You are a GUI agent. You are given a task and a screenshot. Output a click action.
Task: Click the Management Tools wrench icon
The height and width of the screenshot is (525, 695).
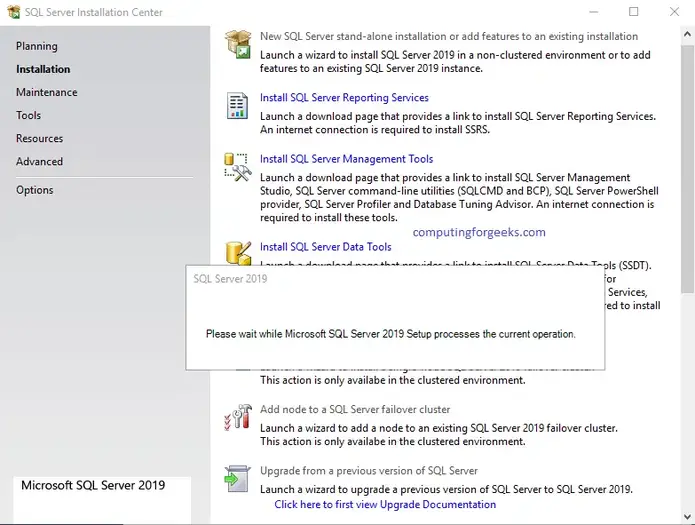(238, 166)
